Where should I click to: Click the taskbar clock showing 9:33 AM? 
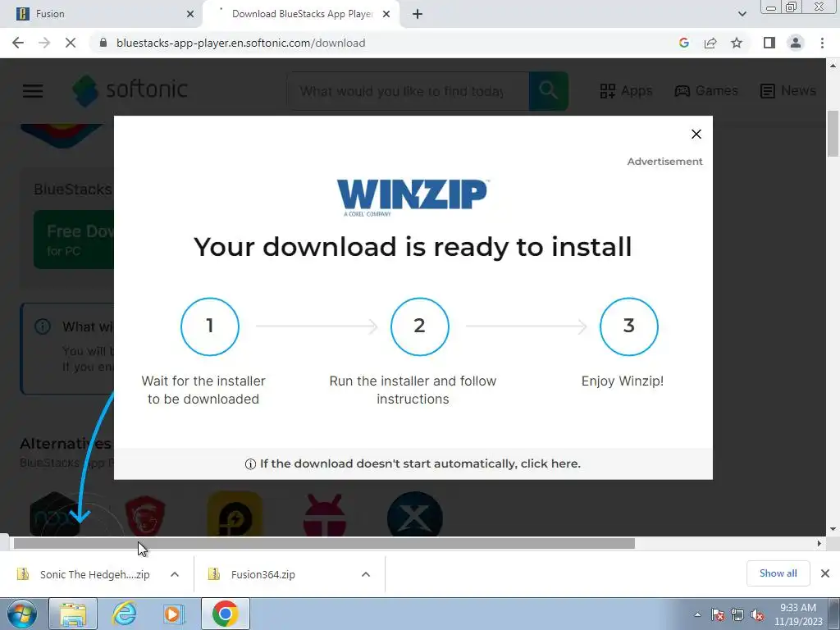coord(798,614)
